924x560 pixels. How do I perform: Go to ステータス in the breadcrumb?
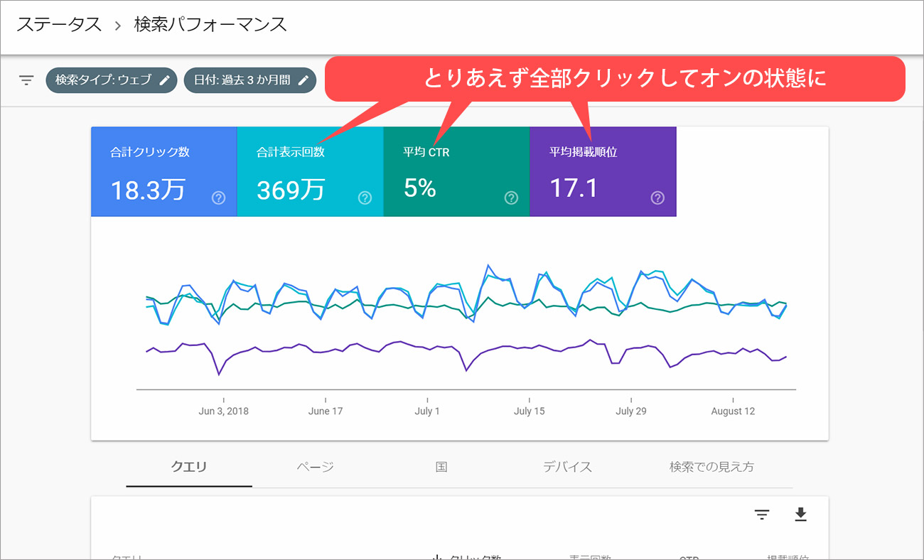tap(59, 25)
